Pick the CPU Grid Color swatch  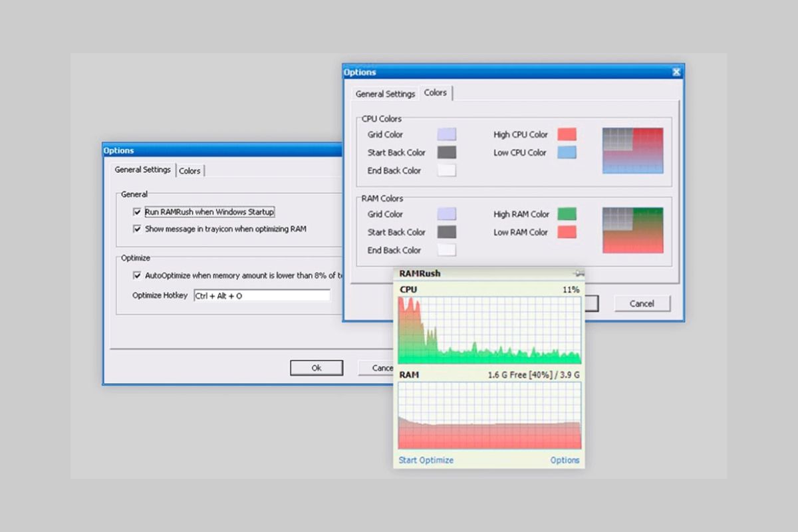click(x=446, y=134)
